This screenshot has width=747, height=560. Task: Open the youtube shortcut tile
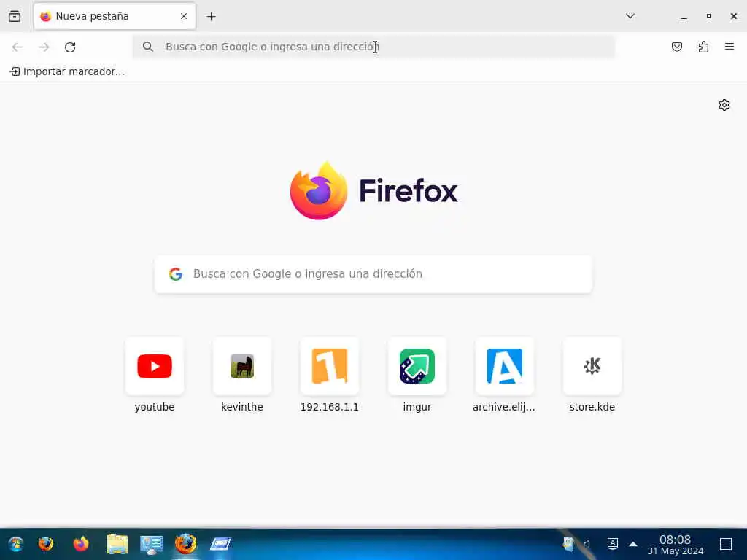[155, 366]
